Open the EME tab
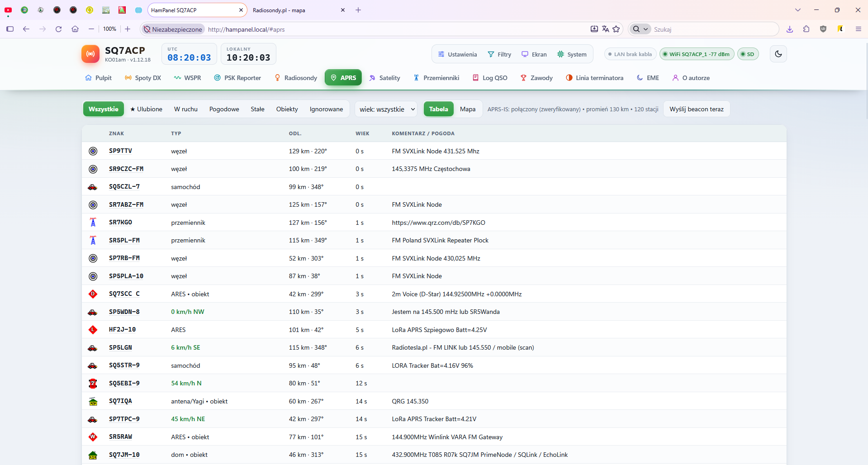Viewport: 868px width, 465px height. click(x=648, y=78)
